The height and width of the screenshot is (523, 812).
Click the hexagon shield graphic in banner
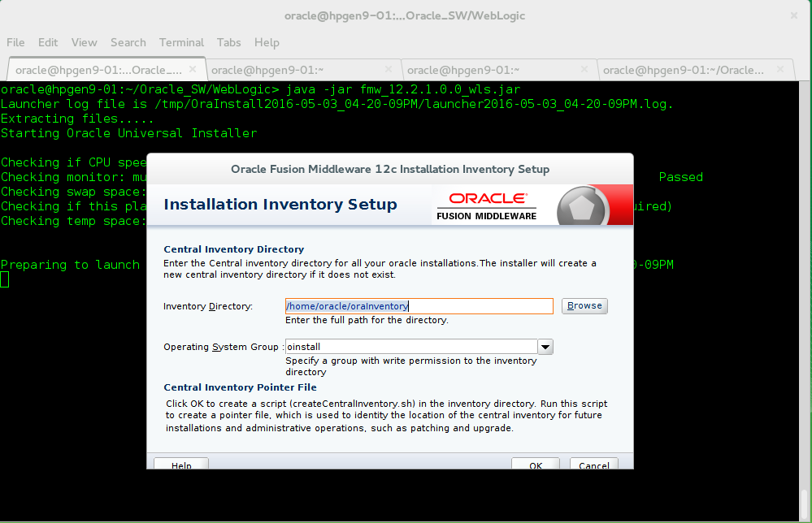[x=582, y=205]
